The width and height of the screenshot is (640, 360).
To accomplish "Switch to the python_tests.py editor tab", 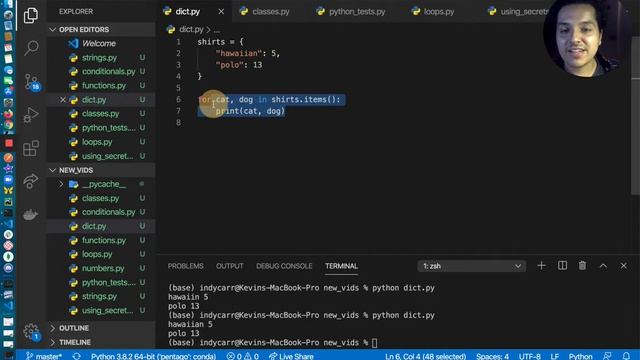I will point(356,11).
